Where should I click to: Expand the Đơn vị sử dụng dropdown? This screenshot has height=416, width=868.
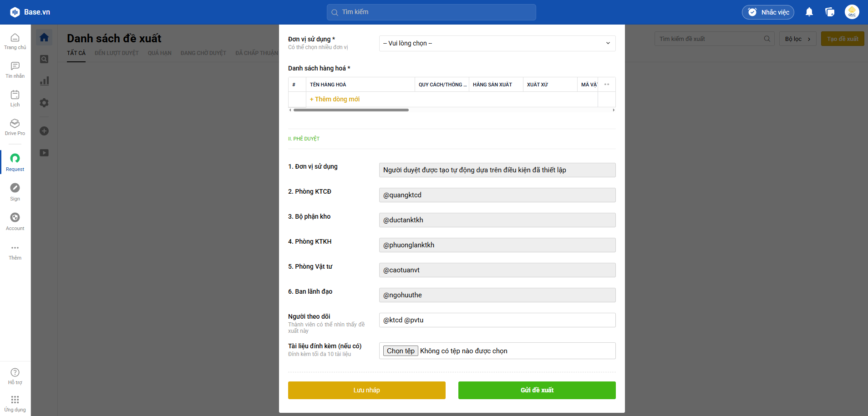pos(497,43)
